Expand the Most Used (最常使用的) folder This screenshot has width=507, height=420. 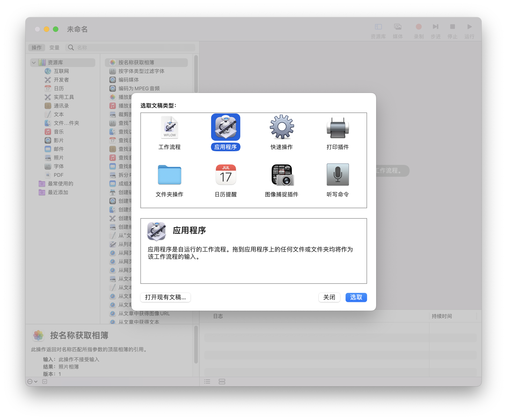click(60, 184)
